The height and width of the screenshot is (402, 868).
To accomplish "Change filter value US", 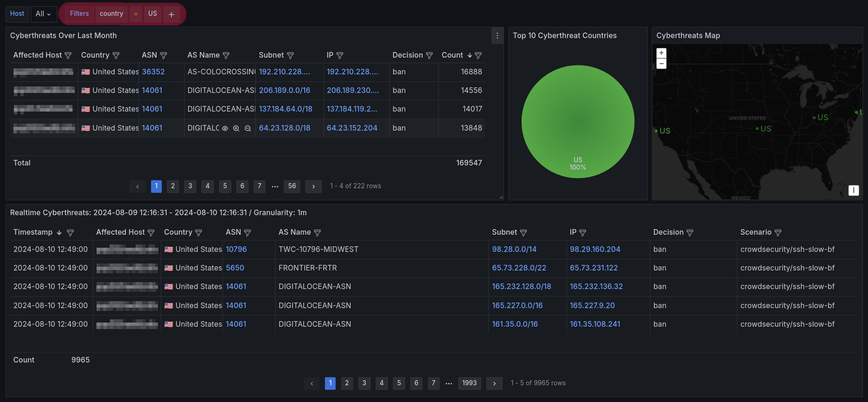I will (x=153, y=14).
